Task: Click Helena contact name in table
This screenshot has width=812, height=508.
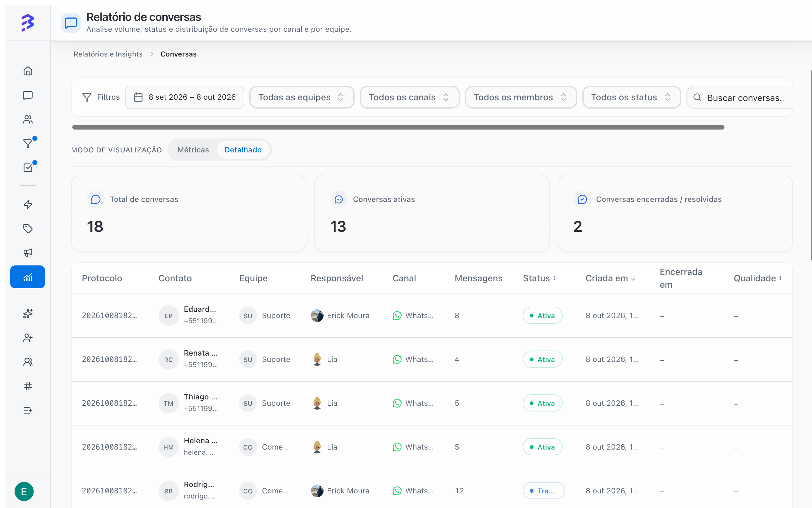Action: (x=201, y=440)
